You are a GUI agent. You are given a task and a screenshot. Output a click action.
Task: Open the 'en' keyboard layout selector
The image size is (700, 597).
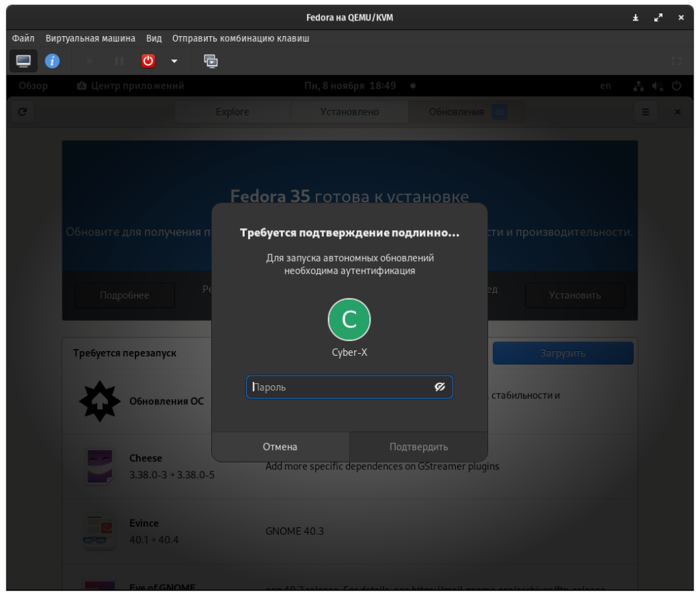[606, 86]
